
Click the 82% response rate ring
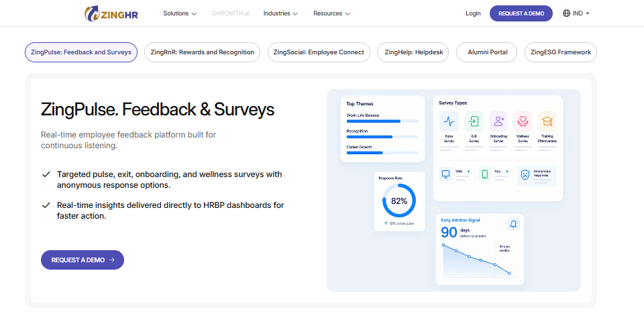coord(398,201)
